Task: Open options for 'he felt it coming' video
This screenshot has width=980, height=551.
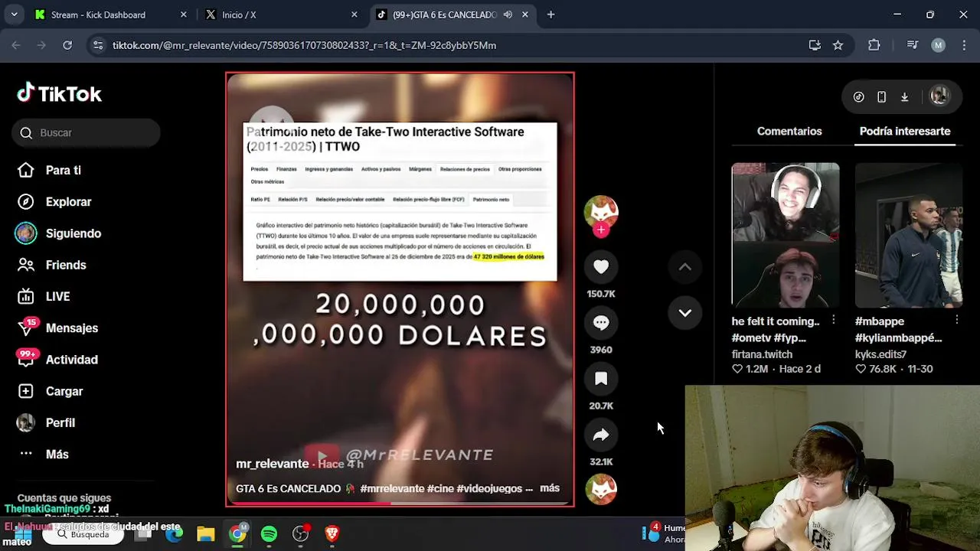Action: [x=834, y=320]
